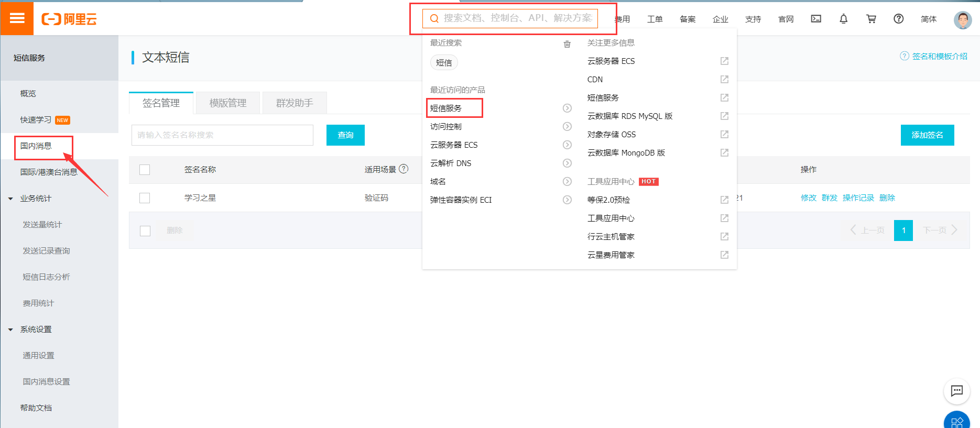
Task: Open external link icon for 云数据库 MongoDB 版
Action: coord(724,153)
